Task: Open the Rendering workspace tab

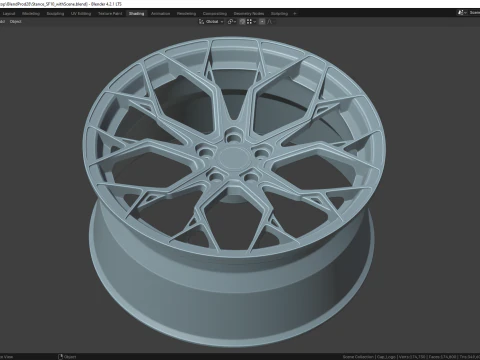Action: (186, 14)
